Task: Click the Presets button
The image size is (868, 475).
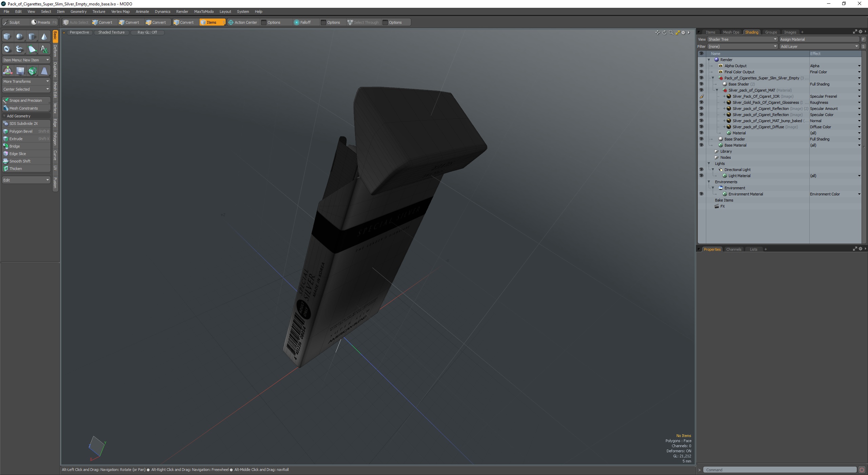Action: coord(43,22)
